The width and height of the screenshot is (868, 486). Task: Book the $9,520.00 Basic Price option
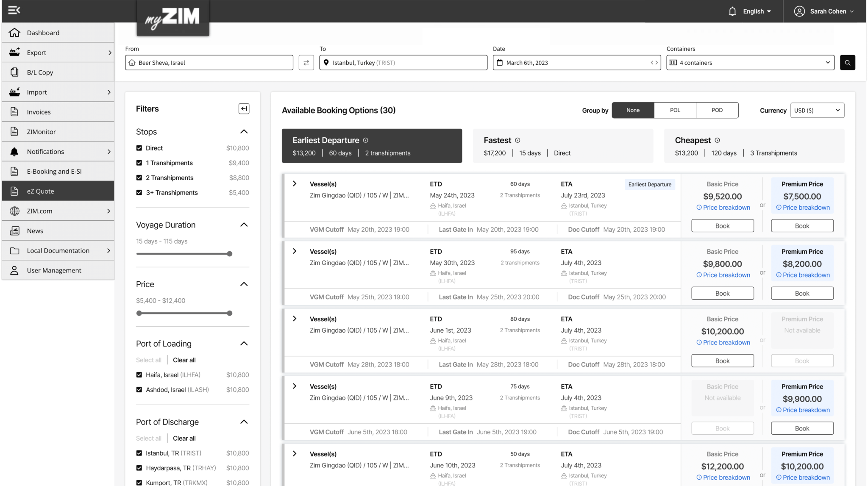722,226
